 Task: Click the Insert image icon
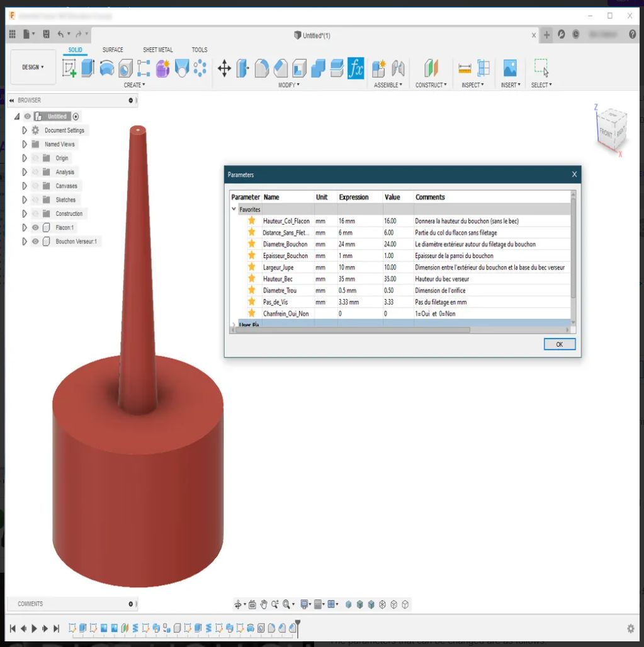[x=509, y=68]
